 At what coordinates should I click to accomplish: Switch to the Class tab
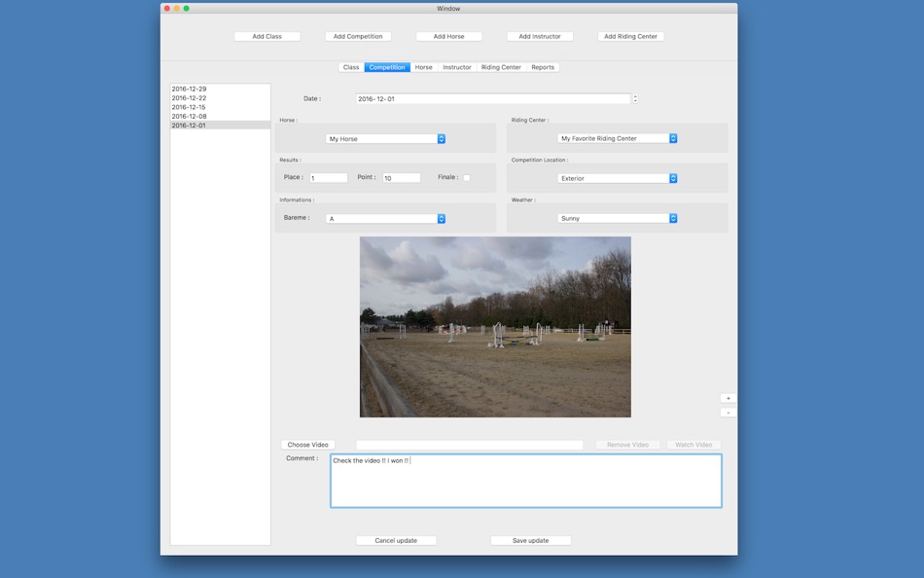click(x=351, y=67)
